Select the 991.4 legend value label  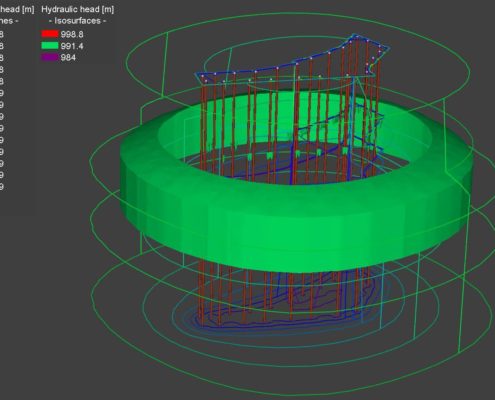(x=72, y=46)
